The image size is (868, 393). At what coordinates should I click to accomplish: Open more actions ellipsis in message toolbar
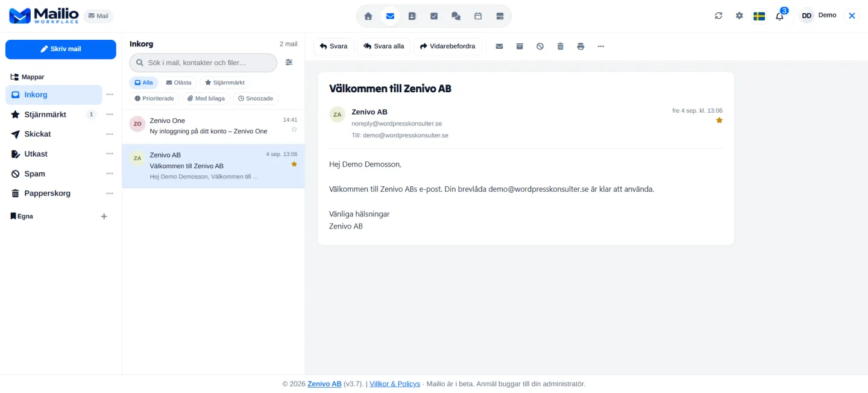tap(601, 46)
